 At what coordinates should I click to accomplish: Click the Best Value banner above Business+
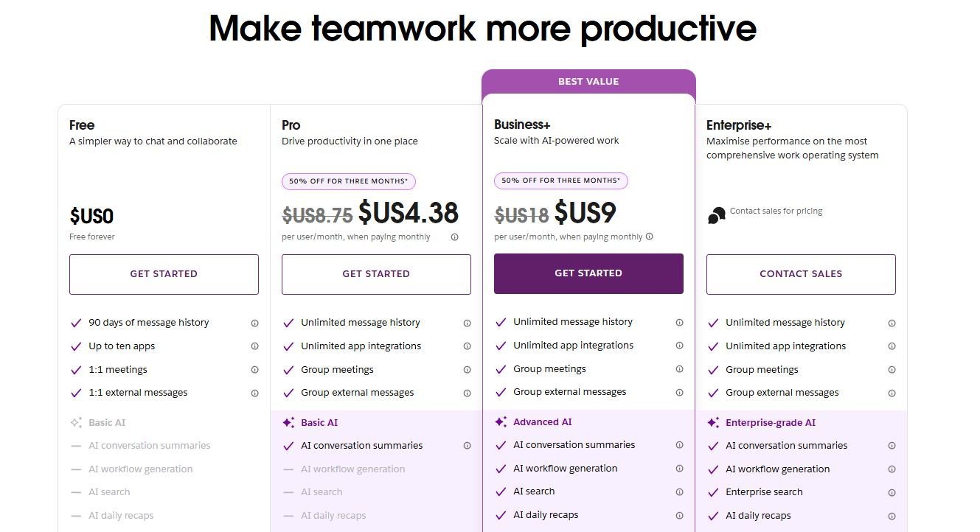point(588,82)
